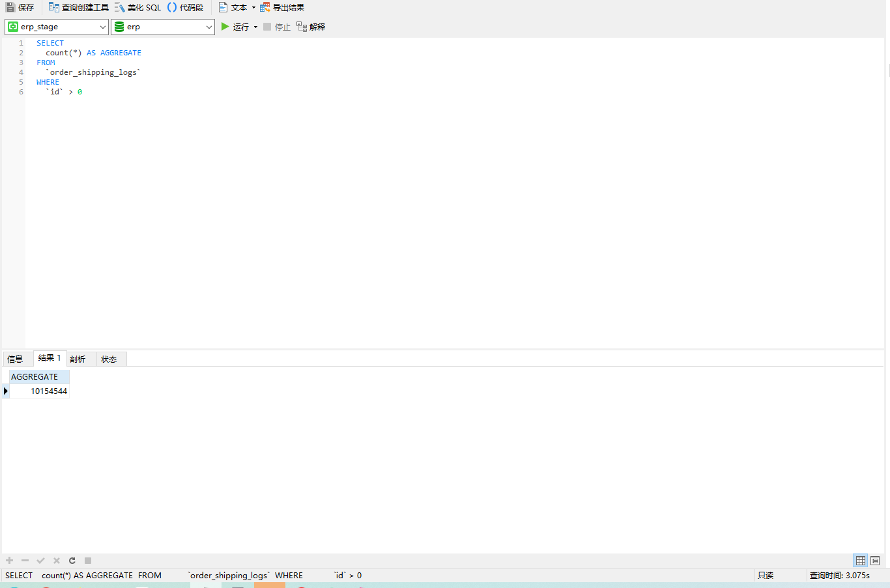Click `order_shipping_logs` in the SQL editor
Image resolution: width=890 pixels, height=588 pixels.
click(93, 72)
